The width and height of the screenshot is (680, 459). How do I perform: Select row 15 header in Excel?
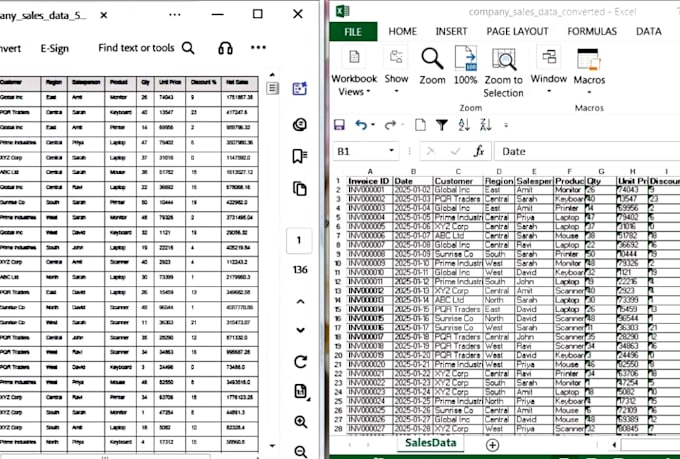(x=338, y=309)
